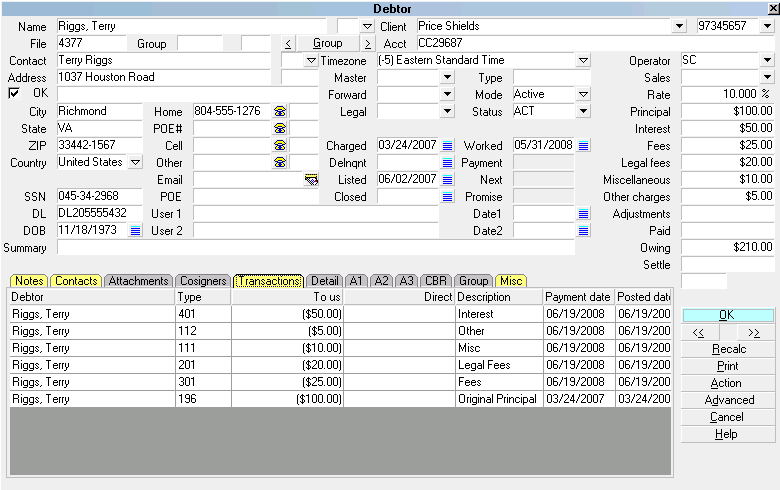This screenshot has width=780, height=490.
Task: Click the Help button
Action: [727, 434]
